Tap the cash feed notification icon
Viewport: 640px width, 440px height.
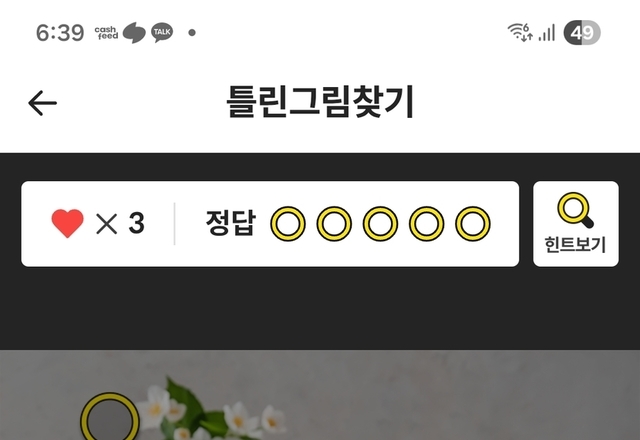point(106,33)
